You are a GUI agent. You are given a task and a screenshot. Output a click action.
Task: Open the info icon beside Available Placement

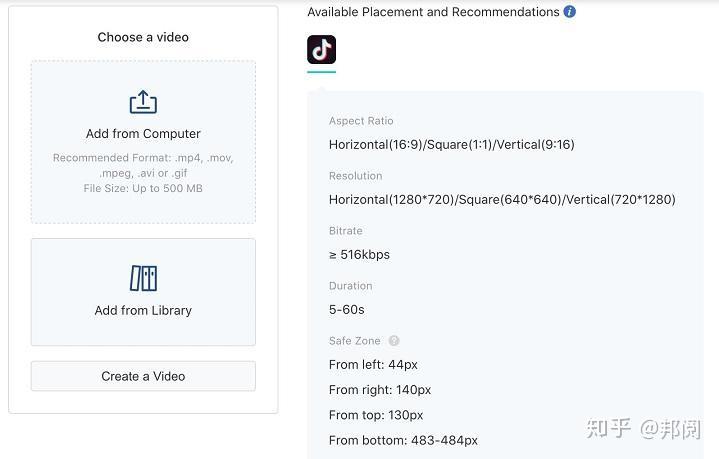[x=570, y=11]
